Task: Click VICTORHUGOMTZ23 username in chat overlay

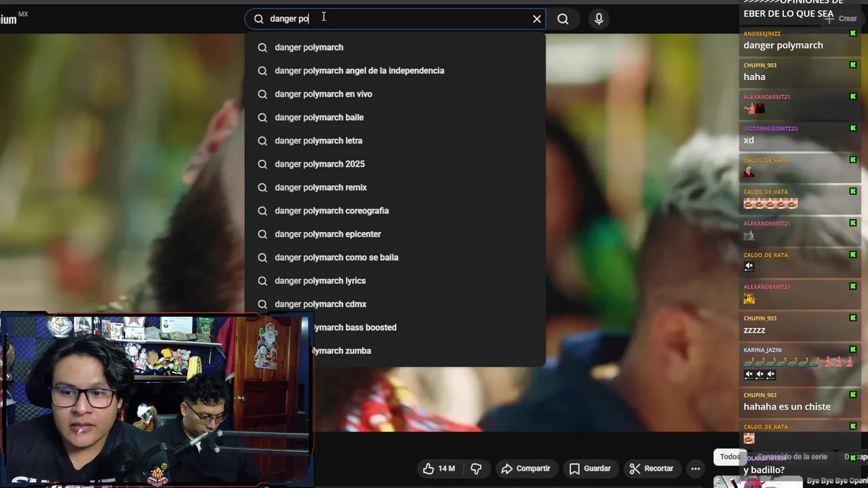Action: [770, 129]
